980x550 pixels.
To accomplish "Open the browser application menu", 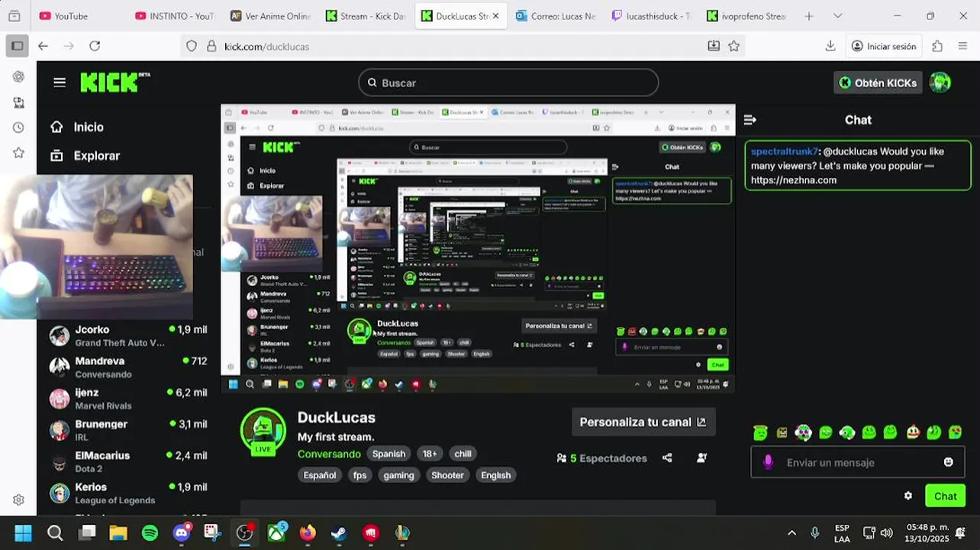I will point(962,46).
